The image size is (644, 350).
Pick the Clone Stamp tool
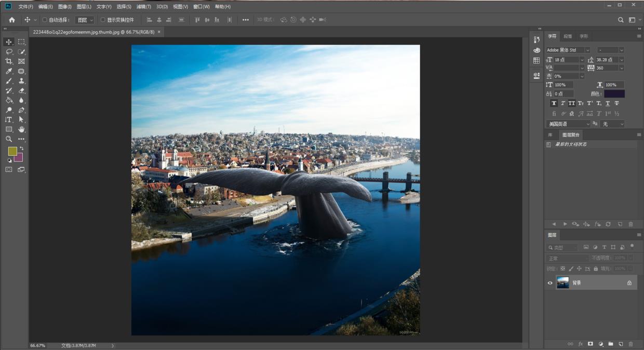(21, 81)
